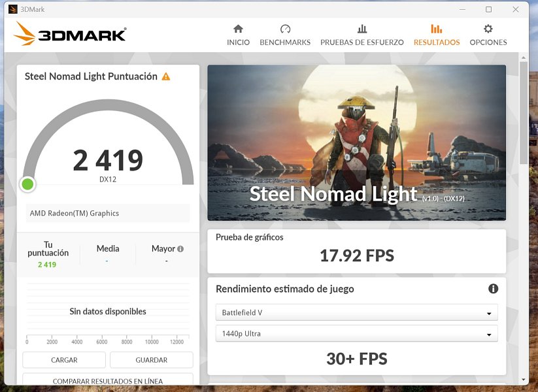Click the Prueba de gráficos label
Image resolution: width=538 pixels, height=392 pixels.
pyautogui.click(x=250, y=237)
